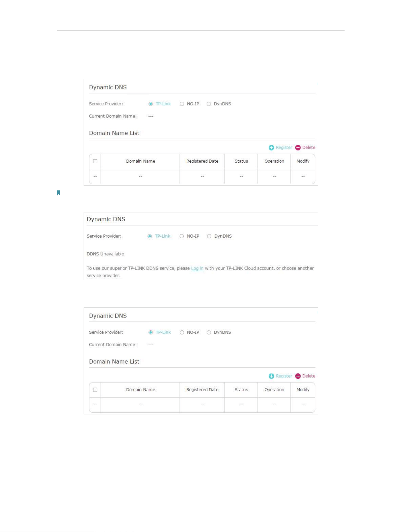This screenshot has width=402, height=532.
Task: Click the teal bookmark note icon
Action: click(58, 193)
